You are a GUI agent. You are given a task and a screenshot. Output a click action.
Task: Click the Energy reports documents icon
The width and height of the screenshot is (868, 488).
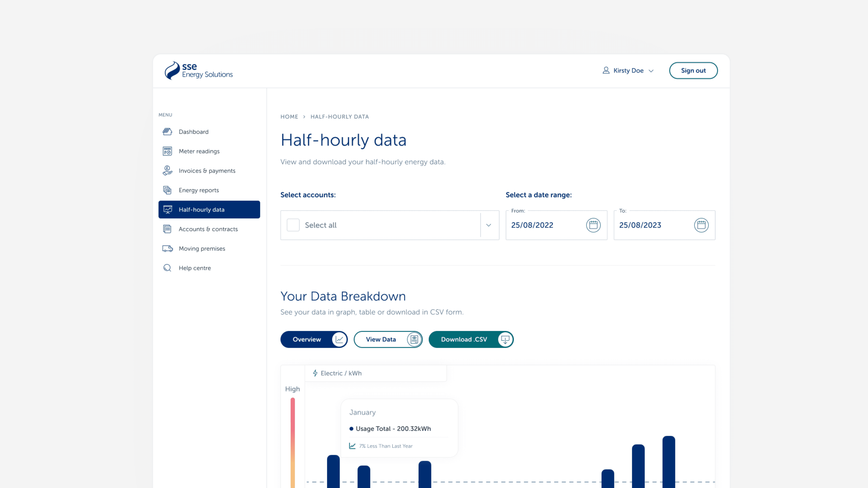pos(167,190)
